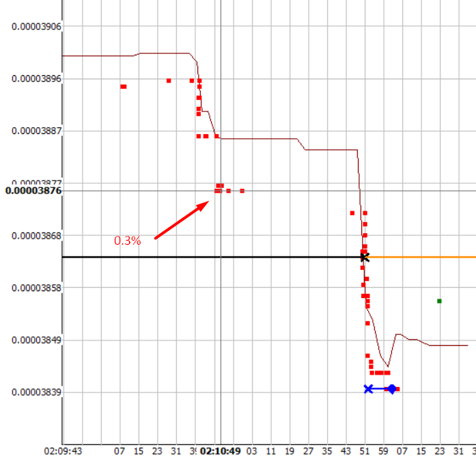
Task: Click the 0.00003868 price axis label
Action: coord(36,236)
